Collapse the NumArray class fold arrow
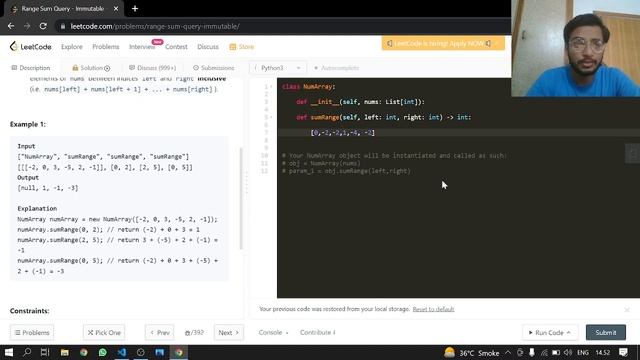Viewport: 640px width, 360px height. [x=271, y=87]
